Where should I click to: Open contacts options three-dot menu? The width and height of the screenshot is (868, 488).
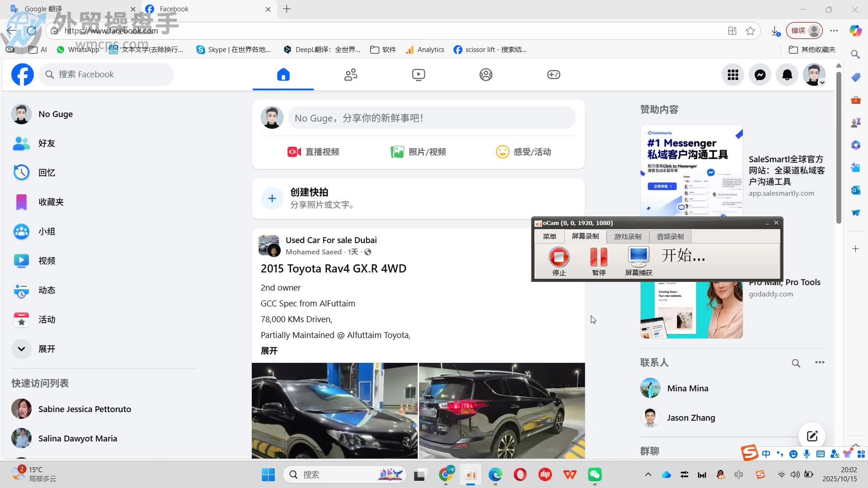[819, 362]
